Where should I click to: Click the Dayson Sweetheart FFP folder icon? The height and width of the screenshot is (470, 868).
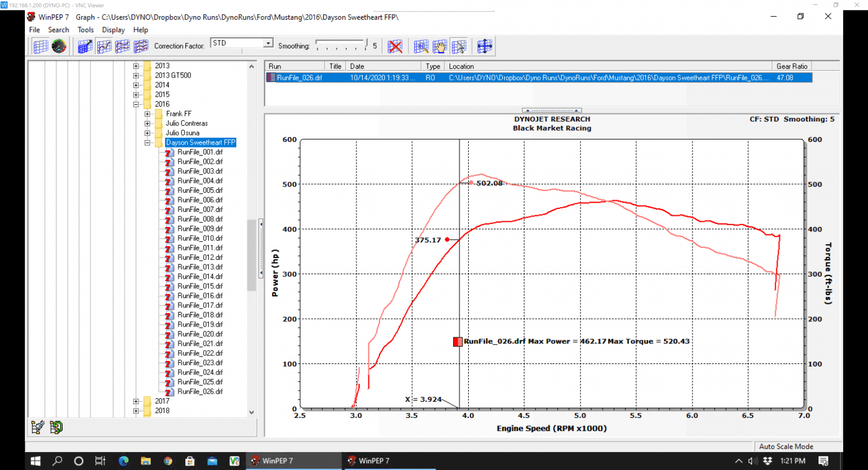point(159,143)
